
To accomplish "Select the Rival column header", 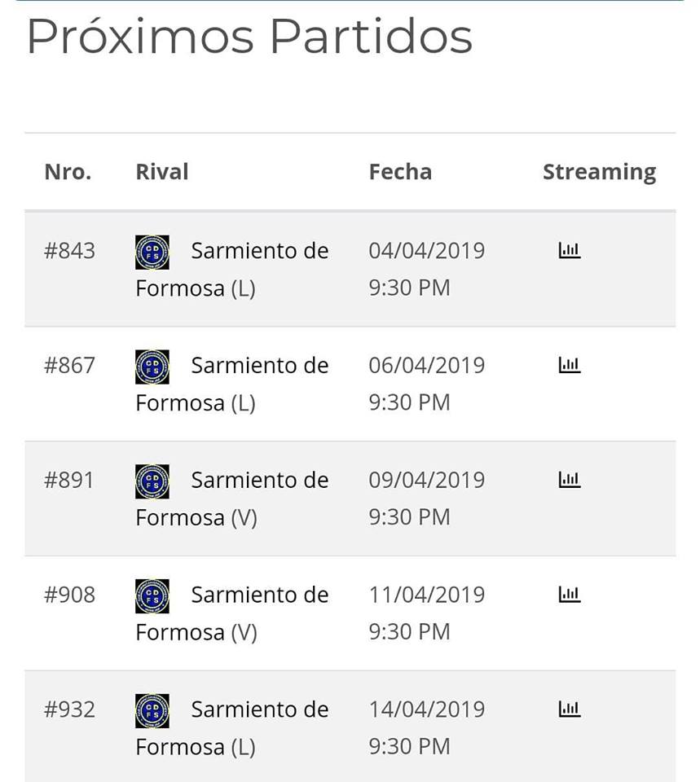I will pos(162,172).
